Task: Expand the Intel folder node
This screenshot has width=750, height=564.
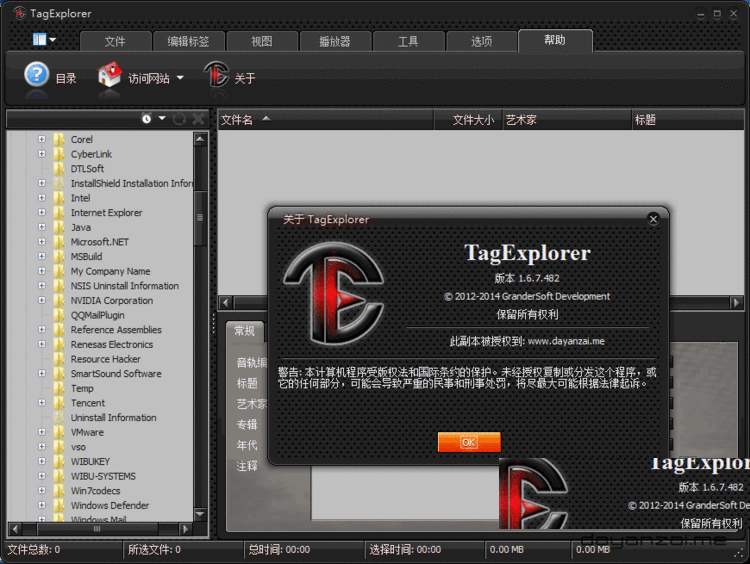Action: point(42,198)
